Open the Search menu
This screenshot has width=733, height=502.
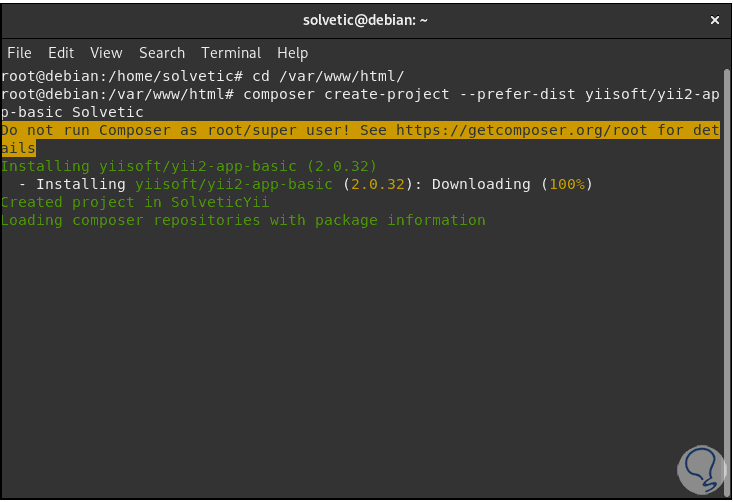162,53
